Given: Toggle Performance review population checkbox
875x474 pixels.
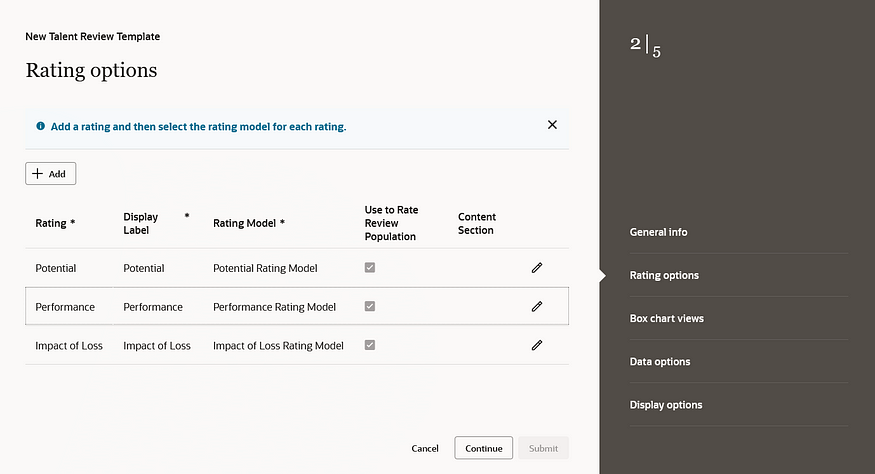Looking at the screenshot, I should coord(370,307).
